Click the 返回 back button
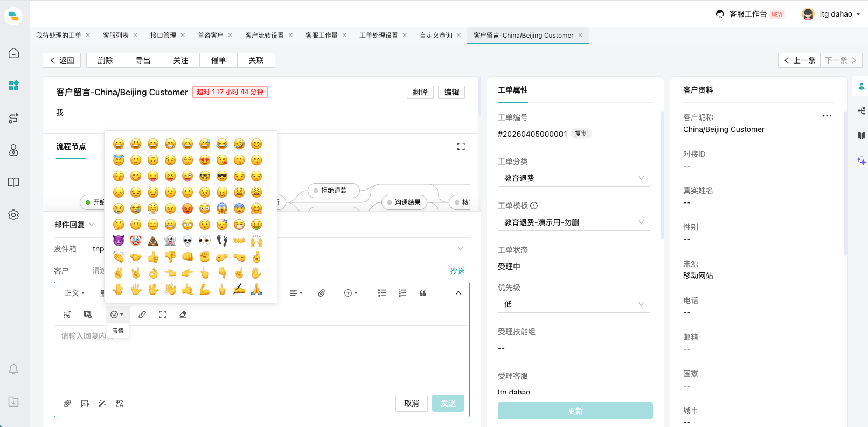868x427 pixels. (x=62, y=60)
